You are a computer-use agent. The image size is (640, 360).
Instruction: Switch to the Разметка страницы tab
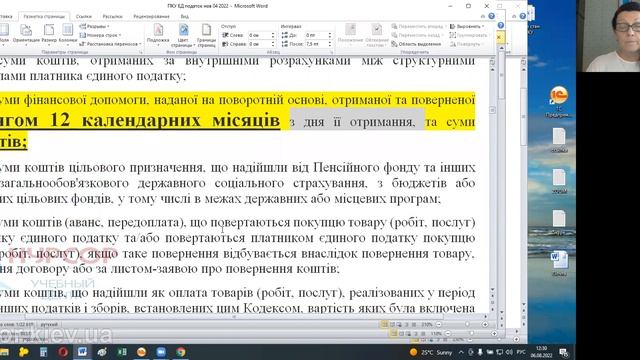point(44,16)
